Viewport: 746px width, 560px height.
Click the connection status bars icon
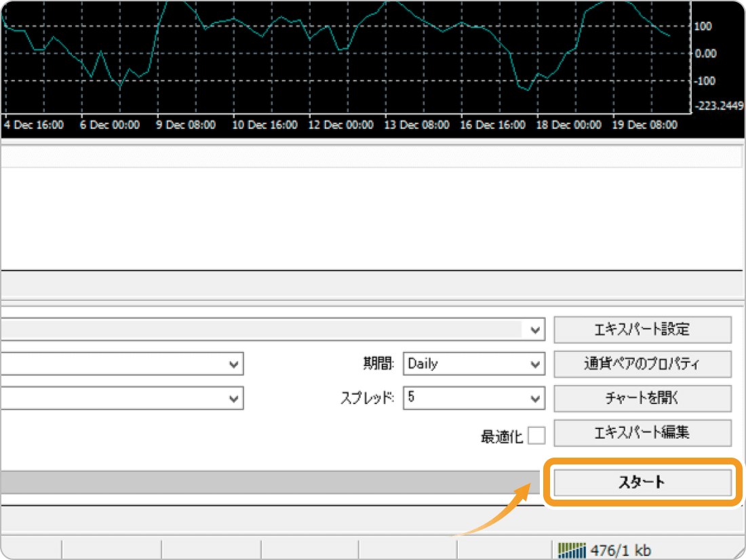pos(572,551)
